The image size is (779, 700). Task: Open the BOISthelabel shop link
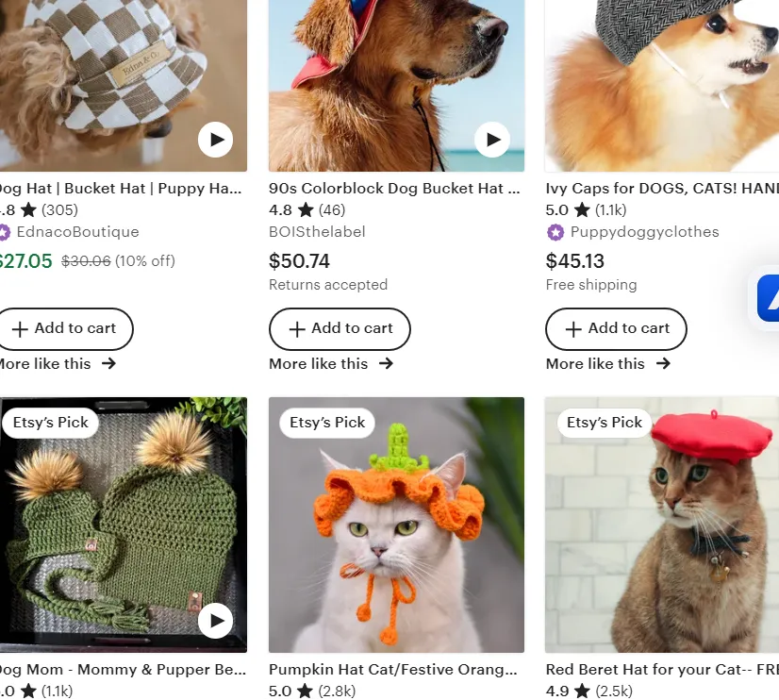tap(317, 232)
